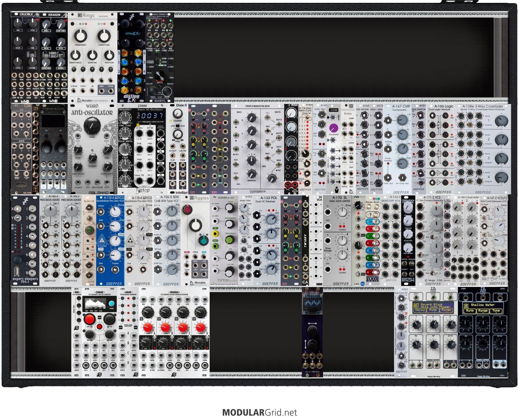
Task: Select the Oradea resonator module
Action: [x=174, y=332]
